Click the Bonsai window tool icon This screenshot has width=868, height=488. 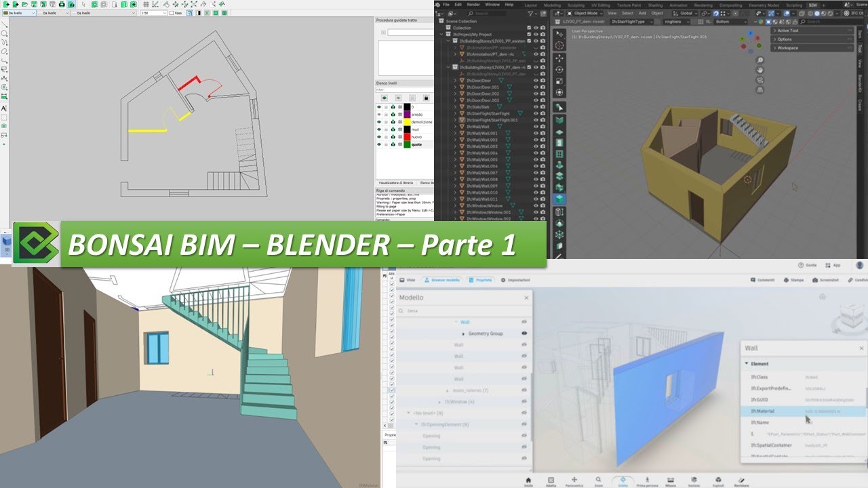[x=559, y=153]
